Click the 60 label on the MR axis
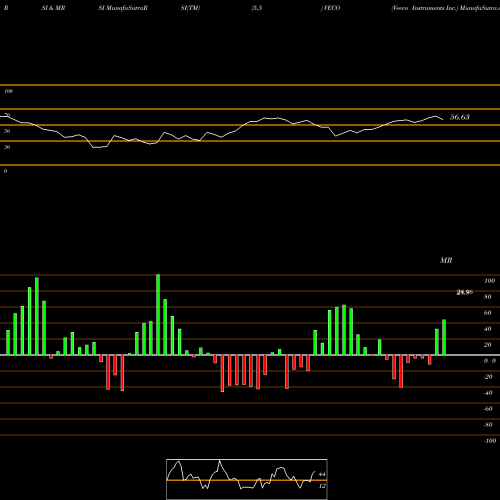Image resolution: width=500 pixels, height=500 pixels. (488, 313)
